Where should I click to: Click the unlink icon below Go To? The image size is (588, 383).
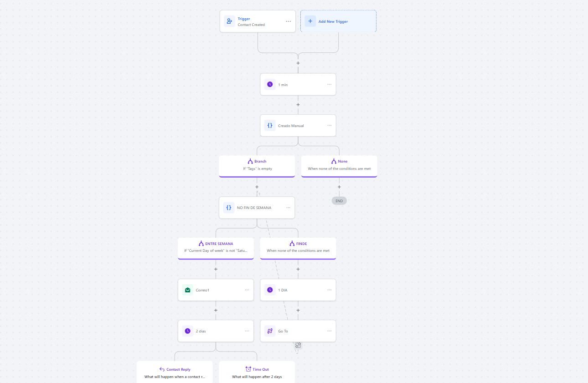pos(298,346)
